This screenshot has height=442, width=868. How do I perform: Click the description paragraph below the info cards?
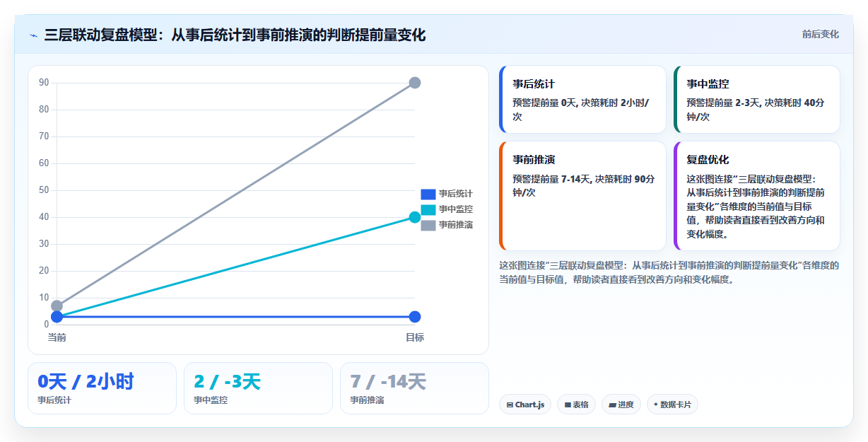point(669,272)
